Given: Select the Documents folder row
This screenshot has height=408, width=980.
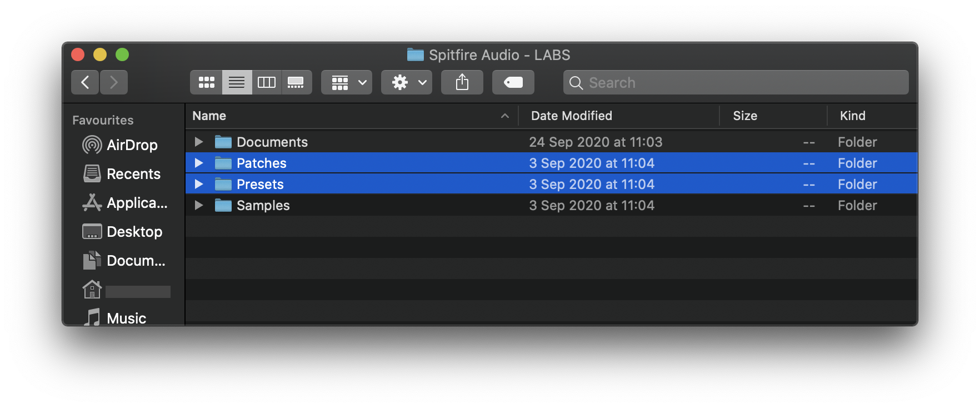Looking at the screenshot, I should tap(551, 142).
